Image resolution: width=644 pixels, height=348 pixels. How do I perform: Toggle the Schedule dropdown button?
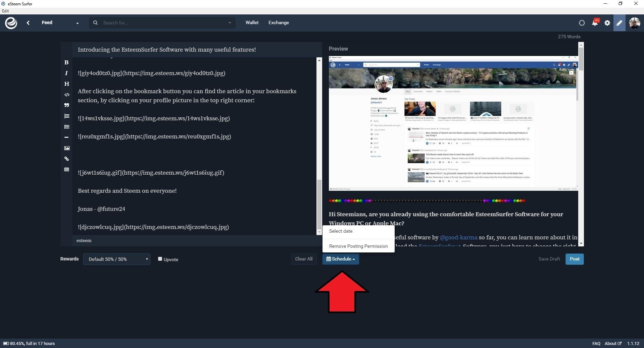click(x=341, y=259)
